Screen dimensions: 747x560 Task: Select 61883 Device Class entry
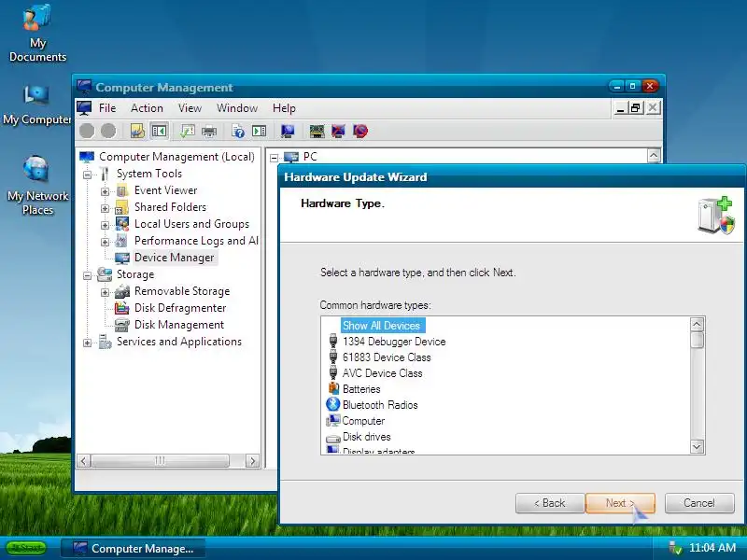(x=387, y=357)
